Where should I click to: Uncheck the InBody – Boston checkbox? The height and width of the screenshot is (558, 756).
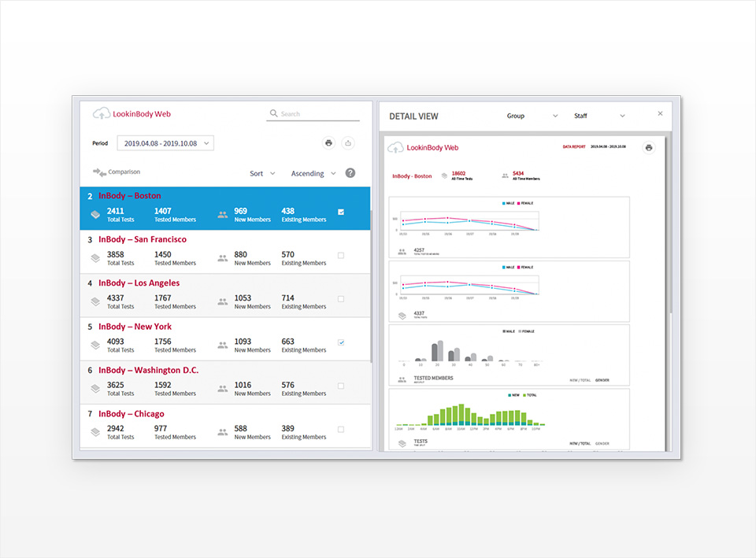click(341, 212)
